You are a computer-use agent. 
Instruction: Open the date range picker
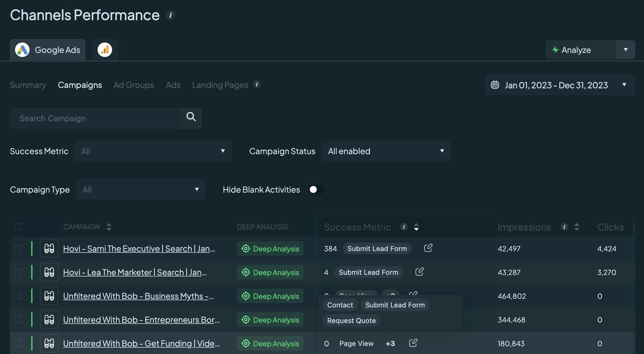560,85
